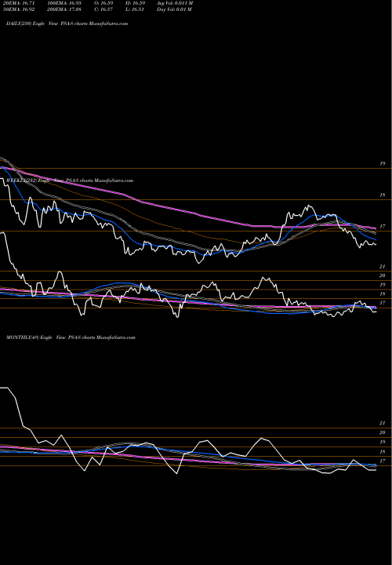This screenshot has width=392, height=565.
Task: Click the 20EMA: 16.71 value
Action: (20, 3)
